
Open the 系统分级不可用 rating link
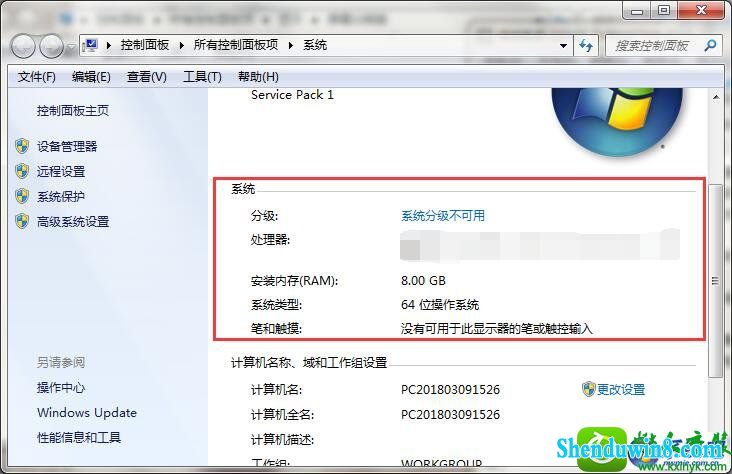click(443, 216)
